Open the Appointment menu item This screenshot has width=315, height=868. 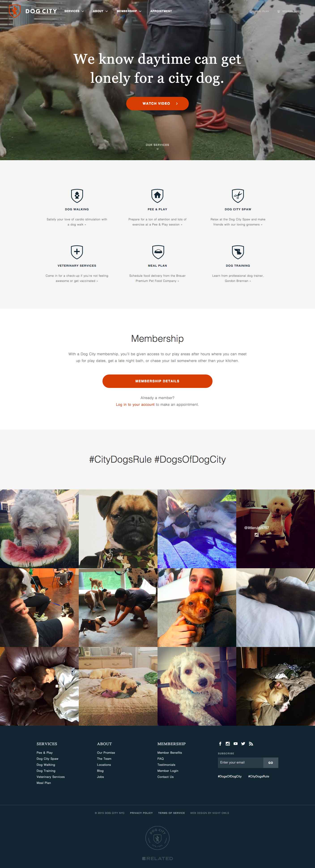pos(161,11)
